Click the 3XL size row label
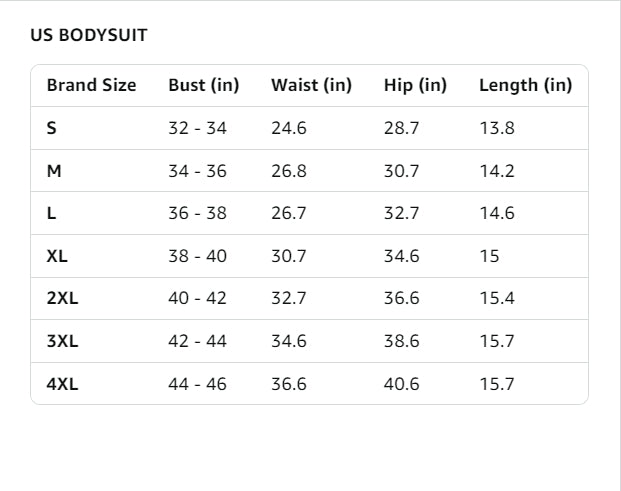The height and width of the screenshot is (491, 621). point(62,341)
